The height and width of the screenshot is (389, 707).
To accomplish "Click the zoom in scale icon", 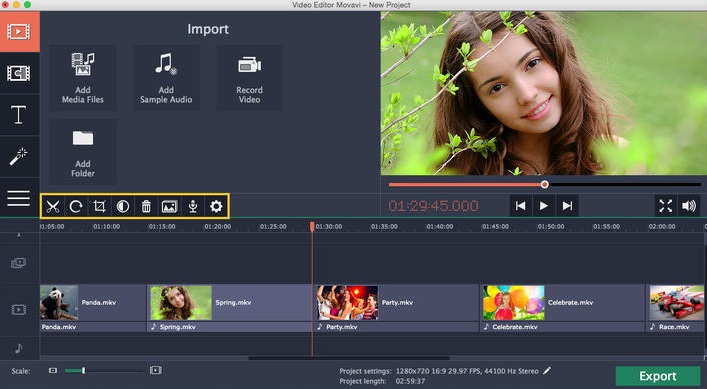I will tap(156, 370).
